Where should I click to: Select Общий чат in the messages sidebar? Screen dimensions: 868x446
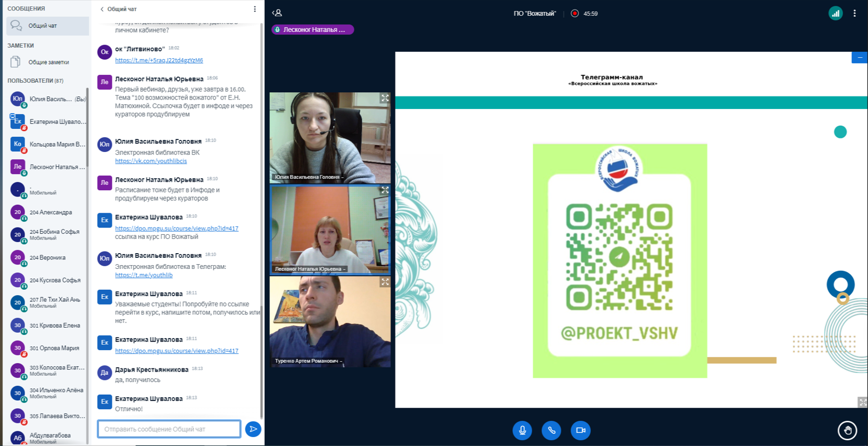tap(47, 26)
